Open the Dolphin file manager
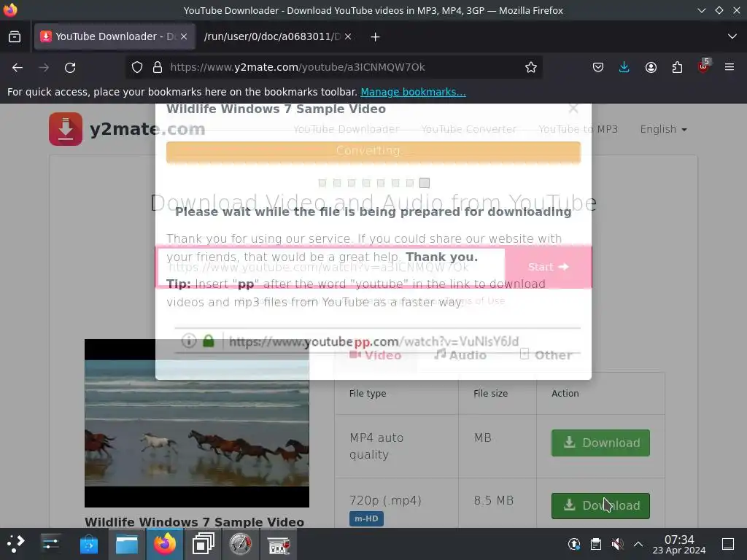The width and height of the screenshot is (747, 560). pyautogui.click(x=127, y=544)
